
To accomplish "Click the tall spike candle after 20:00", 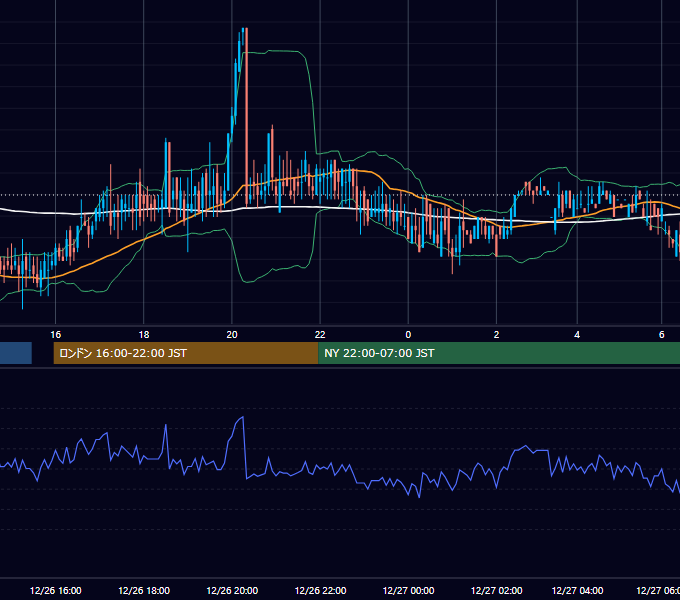I will click(246, 116).
